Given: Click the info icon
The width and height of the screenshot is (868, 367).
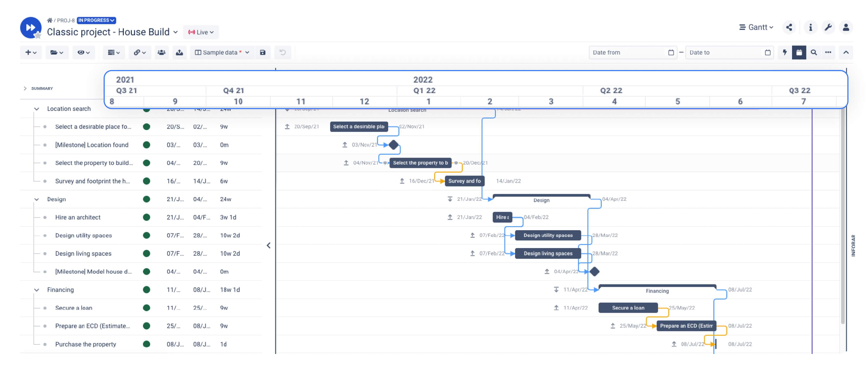Looking at the screenshot, I should (810, 27).
